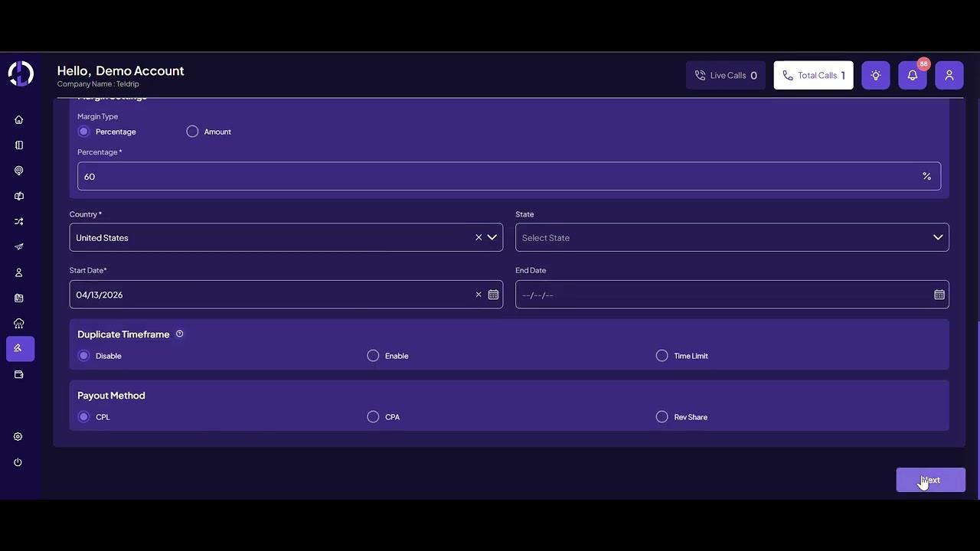This screenshot has width=980, height=551.
Task: Clear the United States country selection
Action: 479,237
